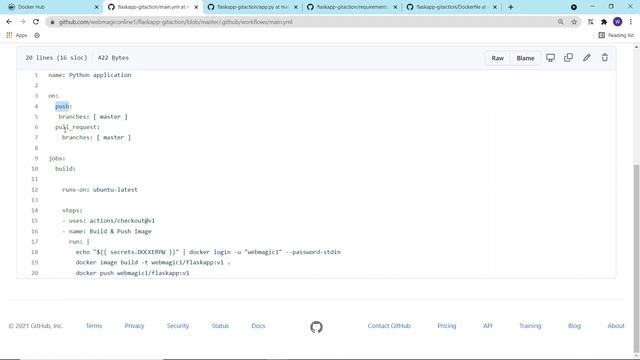This screenshot has width=640, height=360.
Task: Bookmark this page with star icon
Action: pyautogui.click(x=574, y=22)
